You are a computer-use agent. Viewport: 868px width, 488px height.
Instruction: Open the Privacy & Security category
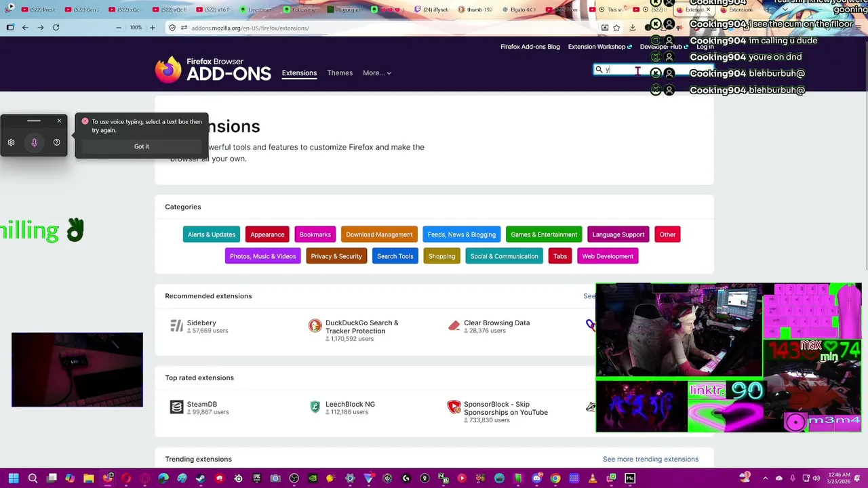pos(336,256)
